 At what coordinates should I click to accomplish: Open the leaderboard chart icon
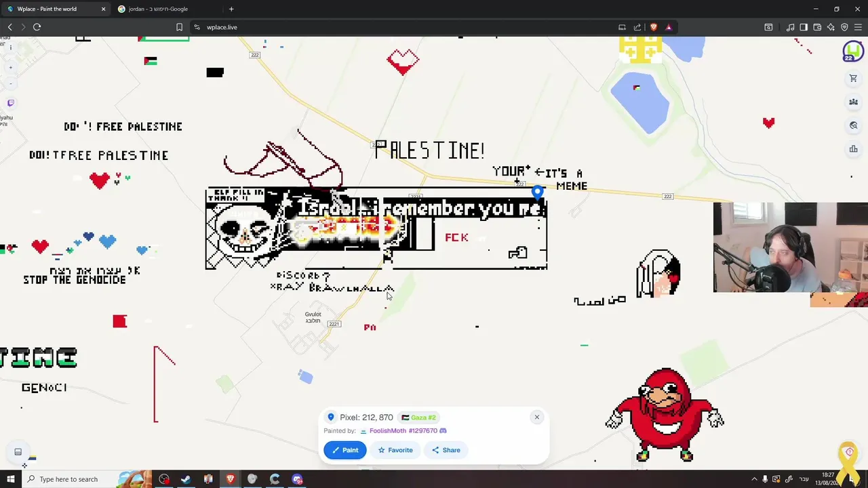click(x=853, y=149)
